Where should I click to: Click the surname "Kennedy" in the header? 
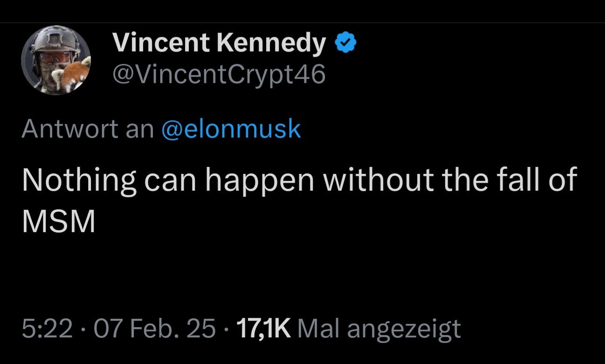271,43
